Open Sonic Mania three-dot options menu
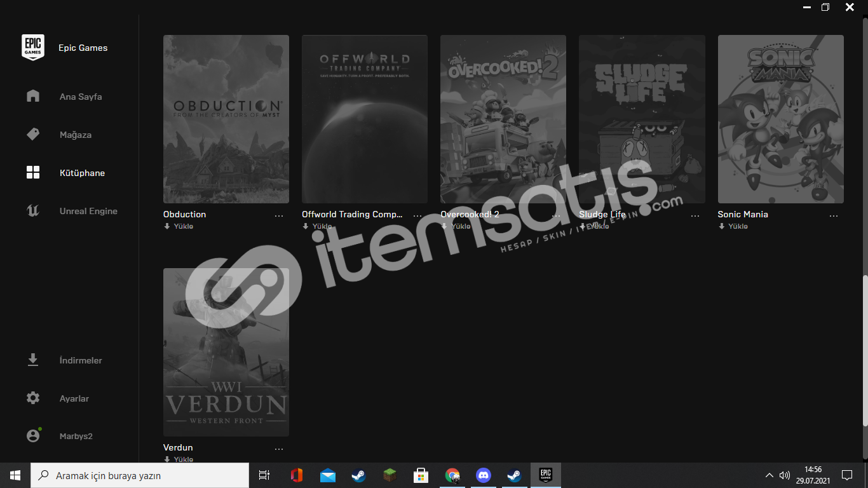868x488 pixels. [x=834, y=216]
